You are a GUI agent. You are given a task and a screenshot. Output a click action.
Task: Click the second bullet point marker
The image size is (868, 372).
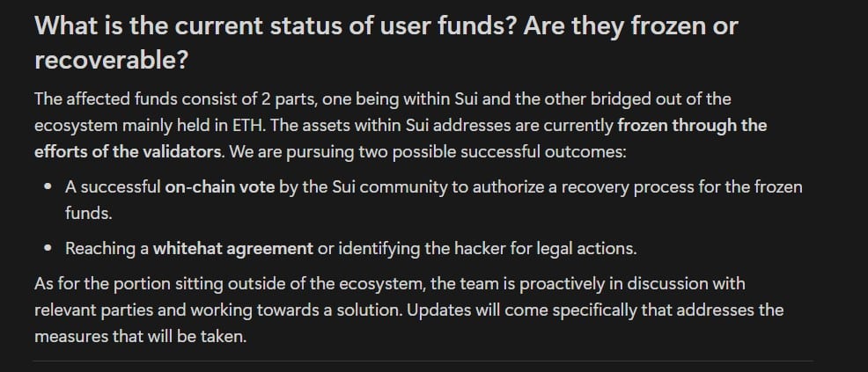click(x=48, y=250)
